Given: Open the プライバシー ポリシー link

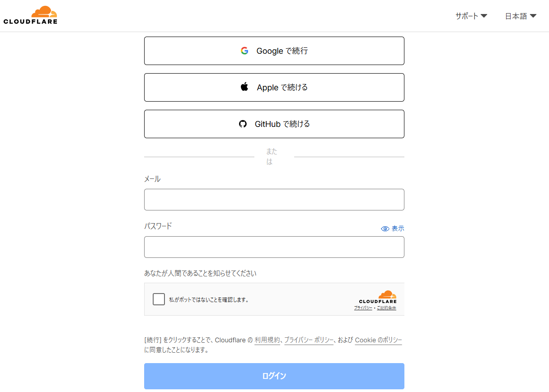Looking at the screenshot, I should click(x=309, y=340).
